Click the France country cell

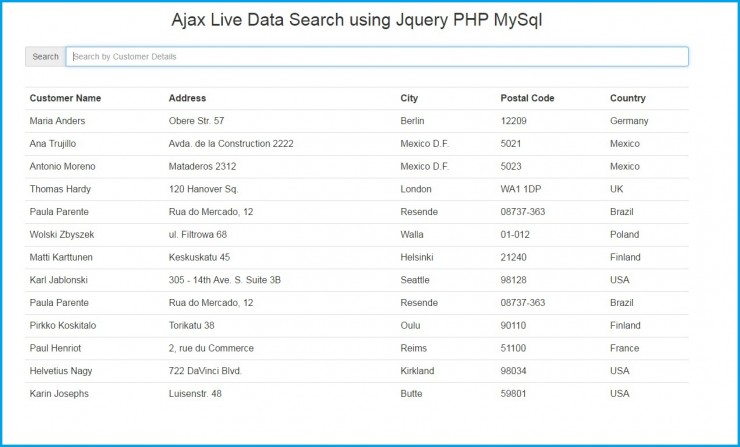tap(624, 348)
